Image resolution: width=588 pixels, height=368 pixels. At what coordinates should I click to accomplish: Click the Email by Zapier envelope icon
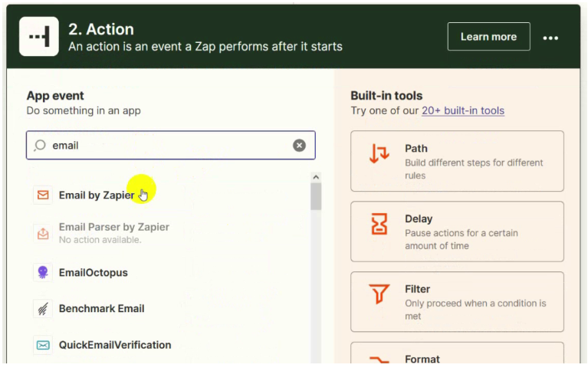(x=43, y=195)
